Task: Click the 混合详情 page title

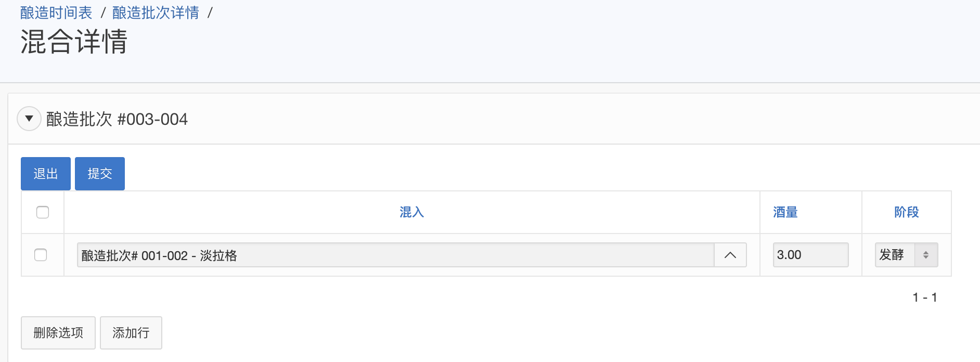Action: pyautogui.click(x=74, y=42)
